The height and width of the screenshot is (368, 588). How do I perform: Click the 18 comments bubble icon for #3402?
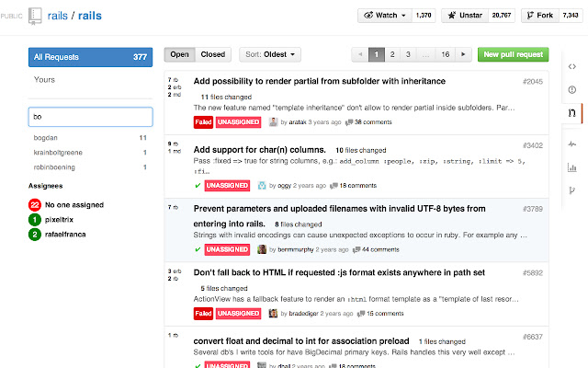(334, 186)
